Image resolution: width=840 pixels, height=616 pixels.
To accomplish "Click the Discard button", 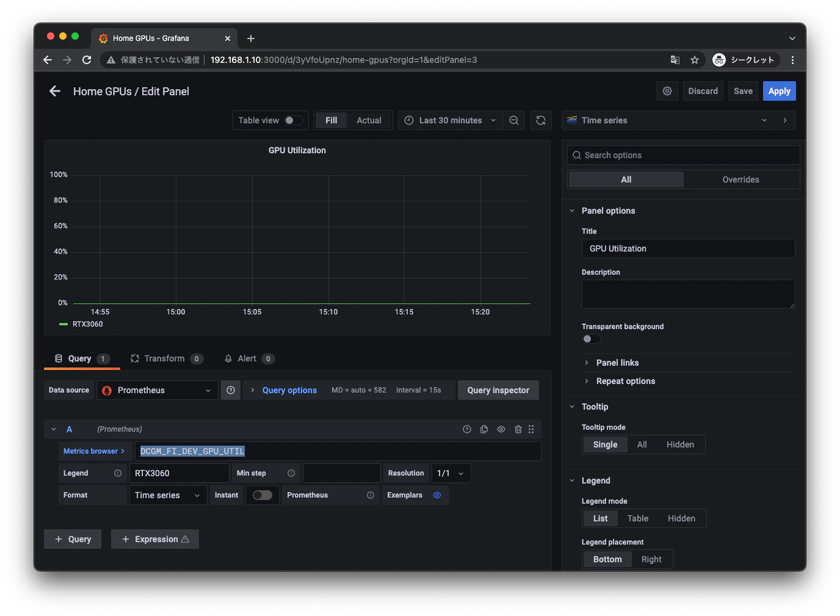I will point(703,91).
